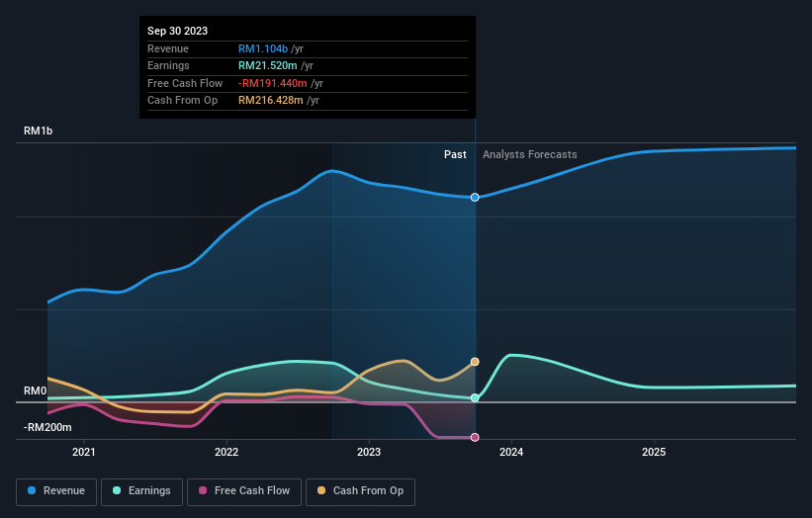The image size is (812, 518).
Task: Click the teal Earnings data point marker
Action: tap(475, 398)
